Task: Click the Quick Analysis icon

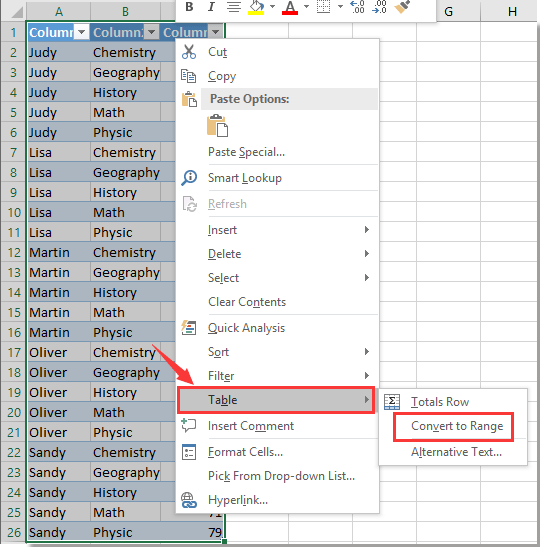Action: 189,328
